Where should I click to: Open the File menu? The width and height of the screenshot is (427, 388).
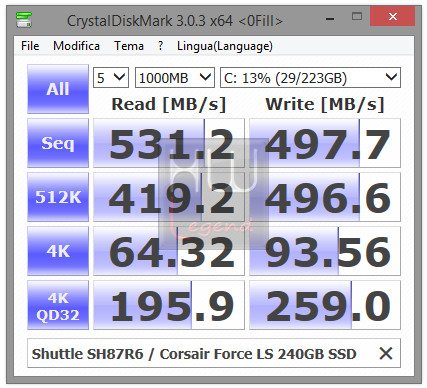click(30, 46)
